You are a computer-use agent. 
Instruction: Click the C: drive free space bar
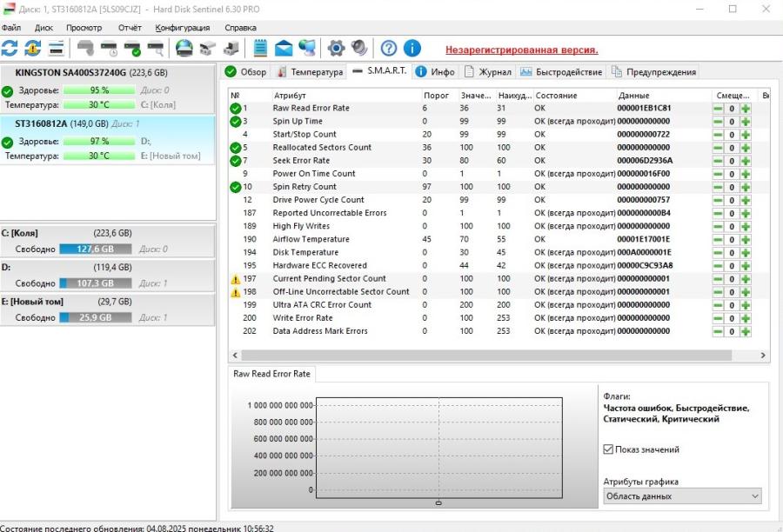tap(96, 249)
